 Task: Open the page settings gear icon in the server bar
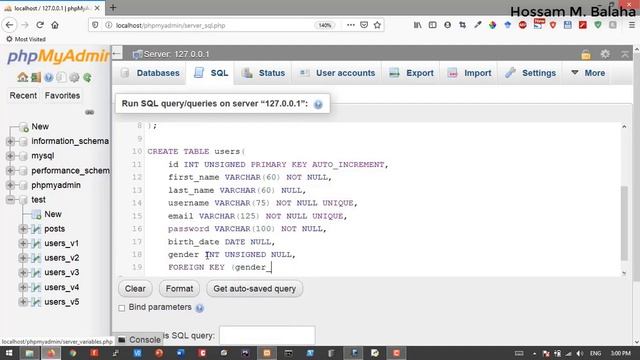point(605,54)
